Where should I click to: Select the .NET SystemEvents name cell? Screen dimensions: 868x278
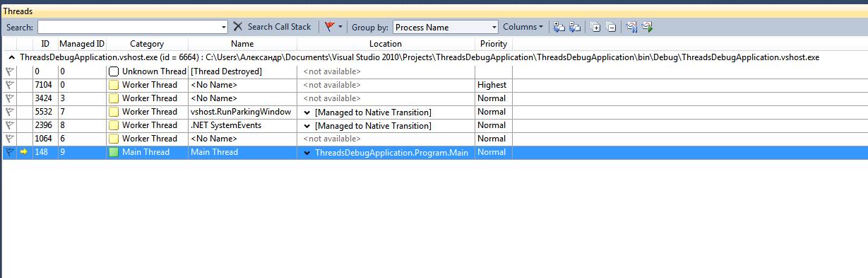[x=242, y=125]
